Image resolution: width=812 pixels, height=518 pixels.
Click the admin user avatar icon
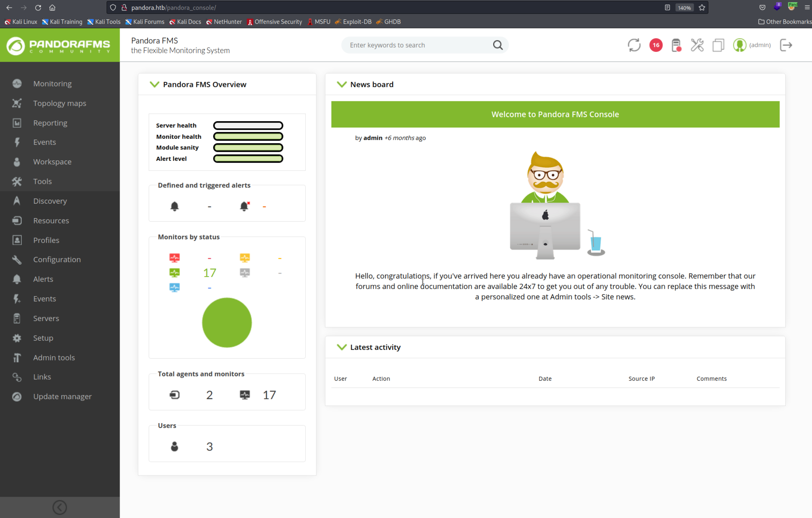point(740,45)
